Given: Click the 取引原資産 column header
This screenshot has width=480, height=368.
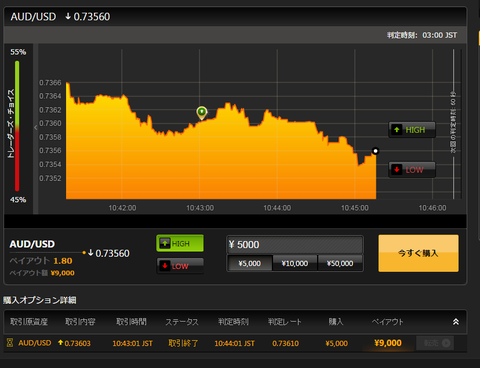Looking at the screenshot, I should point(29,322).
